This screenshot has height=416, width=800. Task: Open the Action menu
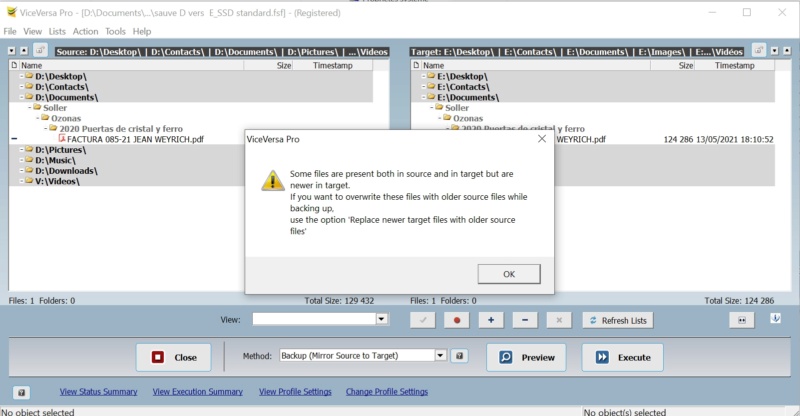85,31
